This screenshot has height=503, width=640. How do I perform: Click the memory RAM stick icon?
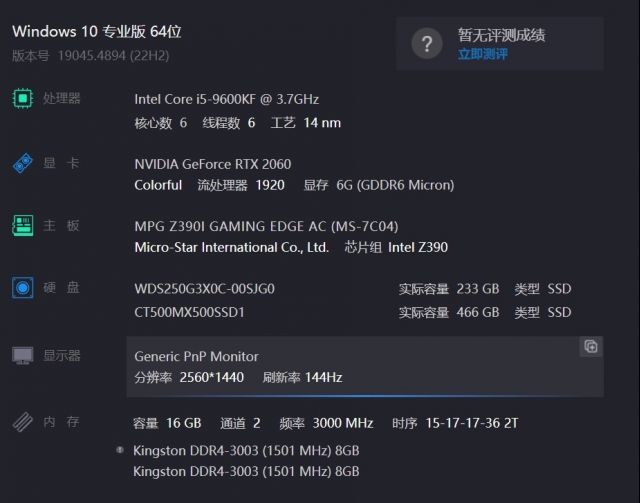23,422
